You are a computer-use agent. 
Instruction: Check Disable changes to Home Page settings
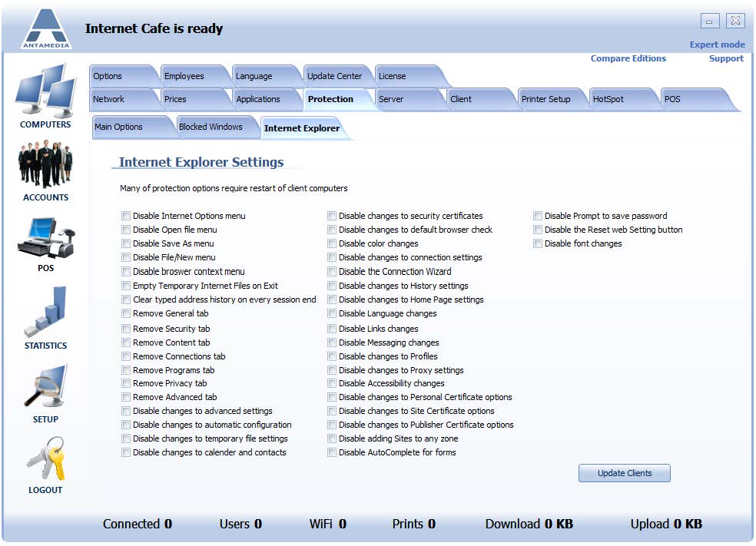pos(332,299)
